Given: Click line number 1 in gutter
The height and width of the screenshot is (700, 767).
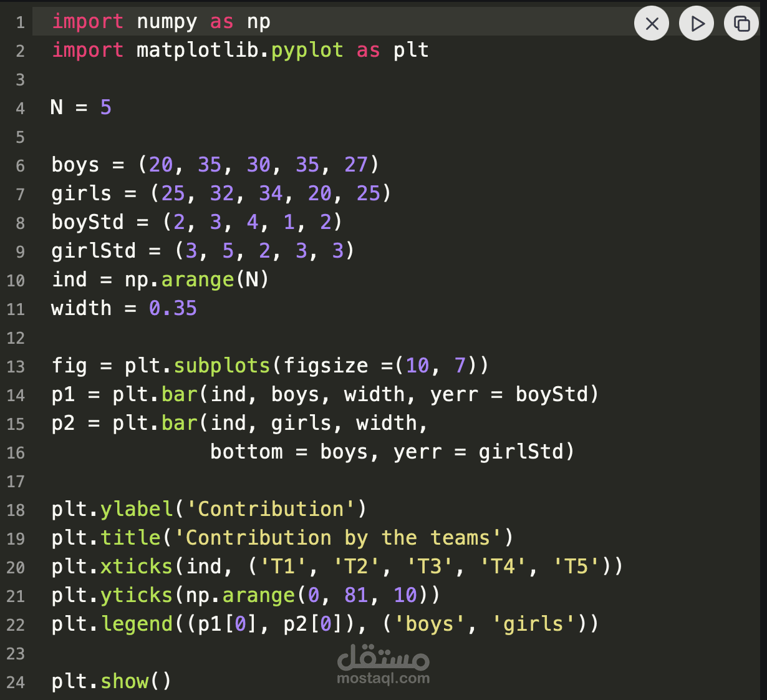Looking at the screenshot, I should (21, 22).
